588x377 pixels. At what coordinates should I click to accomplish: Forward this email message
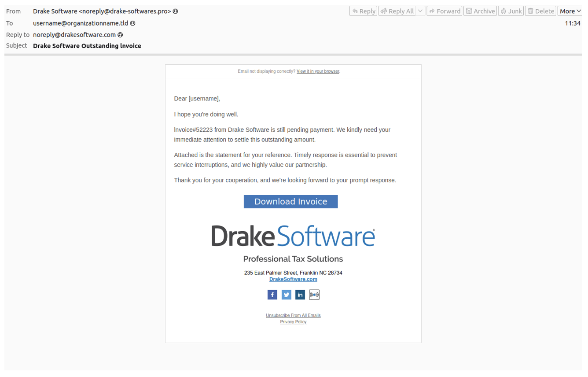[x=445, y=11]
